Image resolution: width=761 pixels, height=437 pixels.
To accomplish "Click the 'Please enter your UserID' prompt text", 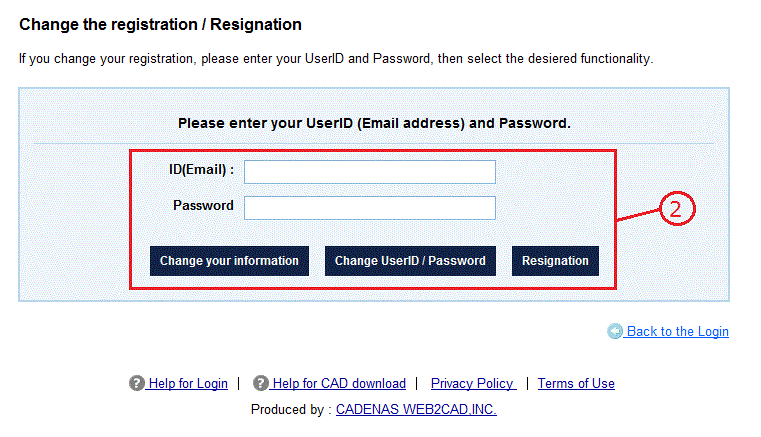I will point(374,123).
